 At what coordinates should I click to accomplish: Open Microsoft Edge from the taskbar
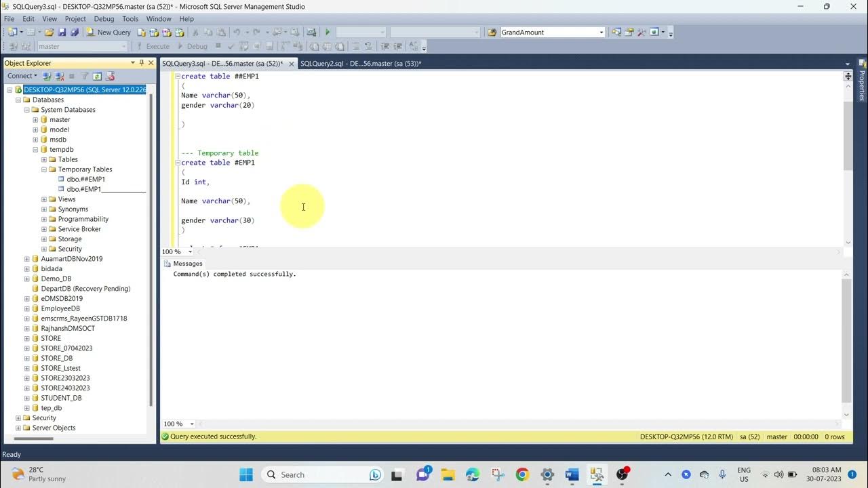pyautogui.click(x=473, y=474)
